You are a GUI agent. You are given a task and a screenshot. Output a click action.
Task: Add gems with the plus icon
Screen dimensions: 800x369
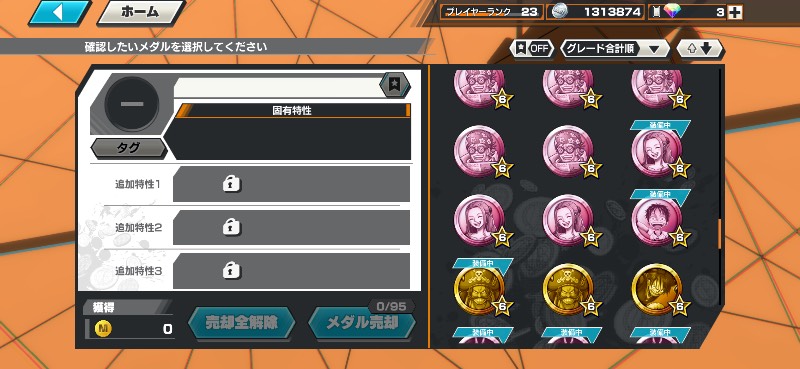tap(734, 12)
